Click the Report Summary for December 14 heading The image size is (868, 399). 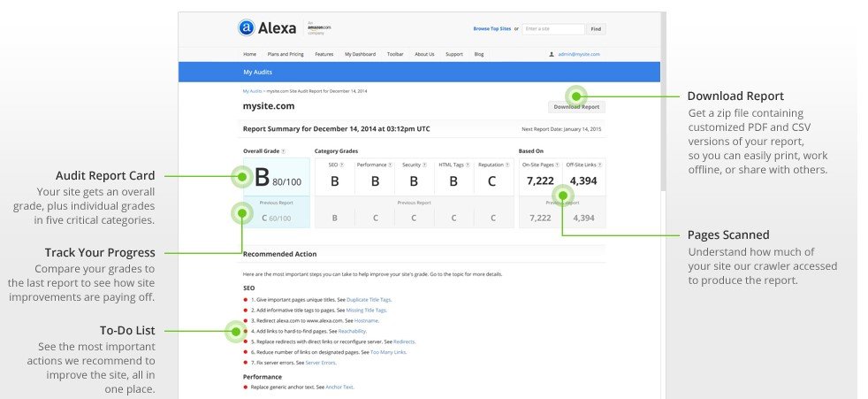coord(336,128)
